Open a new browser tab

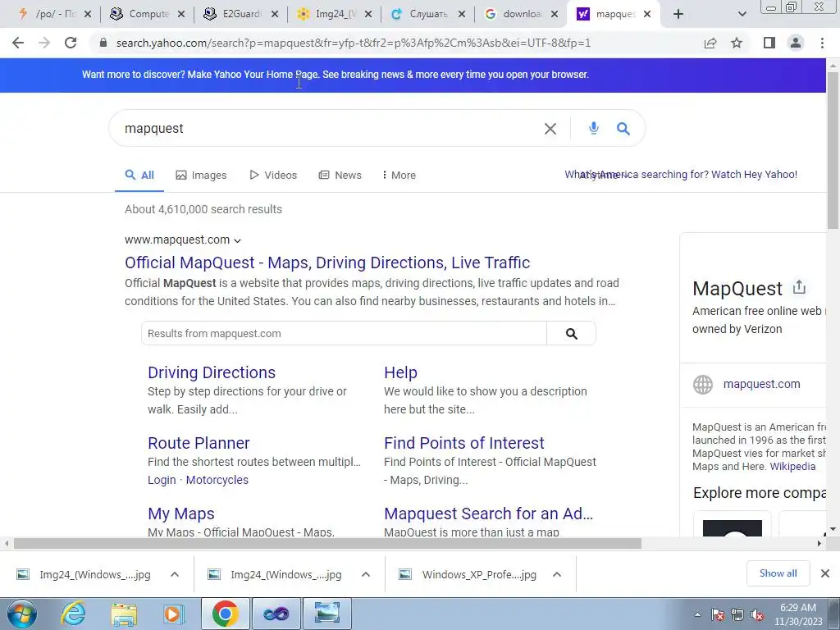(678, 14)
